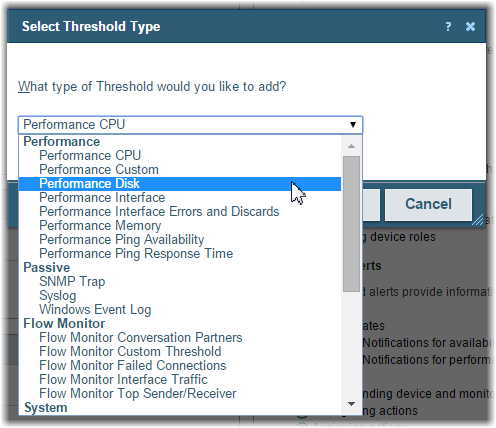Click the dialog resize grip corner

478,220
